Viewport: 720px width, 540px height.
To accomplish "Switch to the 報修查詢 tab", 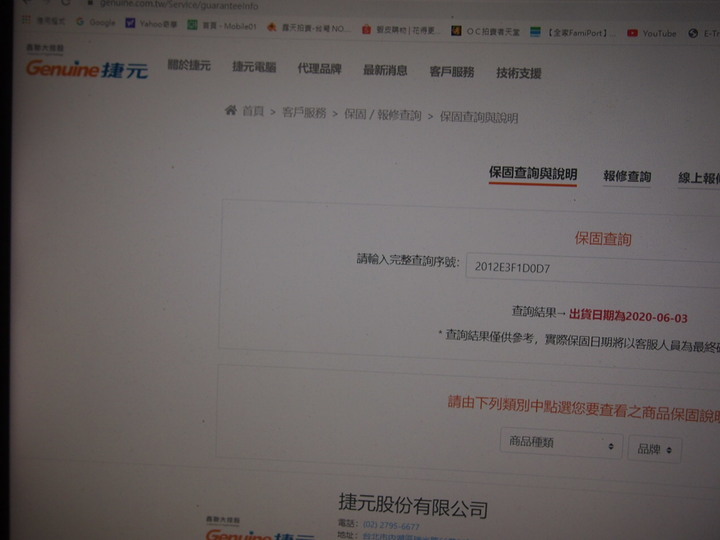I will click(627, 176).
